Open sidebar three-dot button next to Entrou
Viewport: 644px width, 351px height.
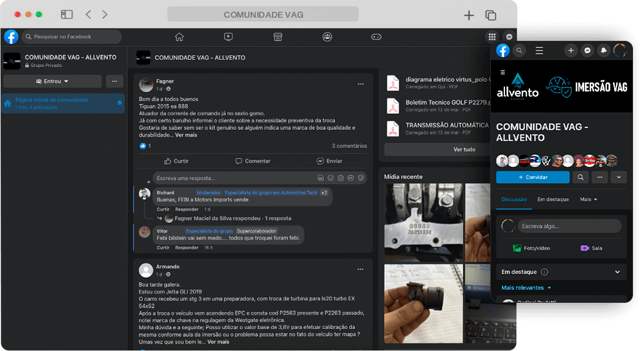115,81
